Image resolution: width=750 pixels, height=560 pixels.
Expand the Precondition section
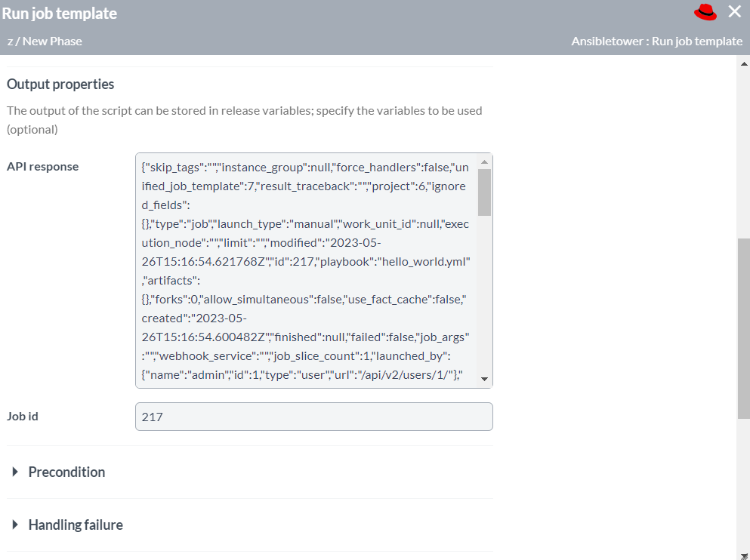pyautogui.click(x=66, y=472)
